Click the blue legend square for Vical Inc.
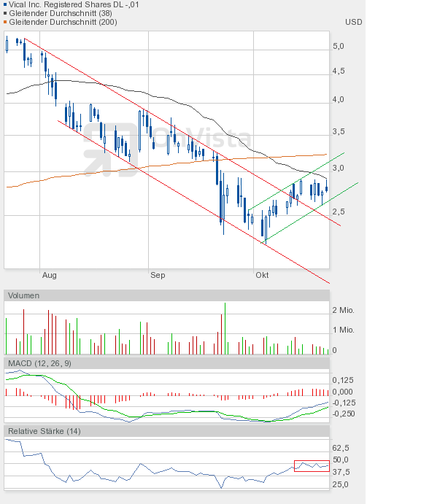Image resolution: width=448 pixels, height=504 pixels. (x=5, y=4)
